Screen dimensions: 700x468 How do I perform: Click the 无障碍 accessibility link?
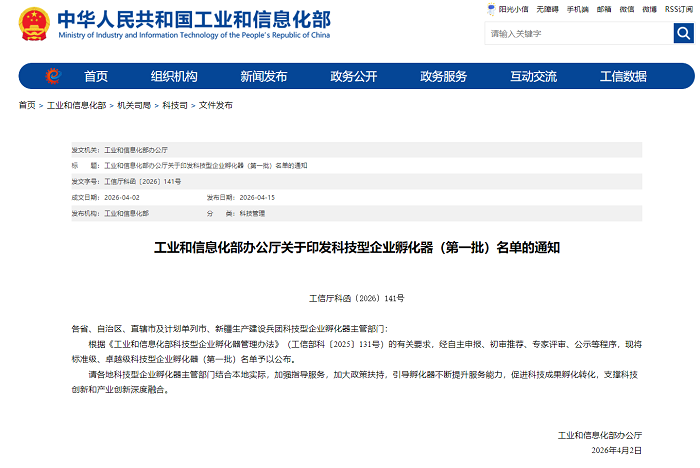point(547,9)
